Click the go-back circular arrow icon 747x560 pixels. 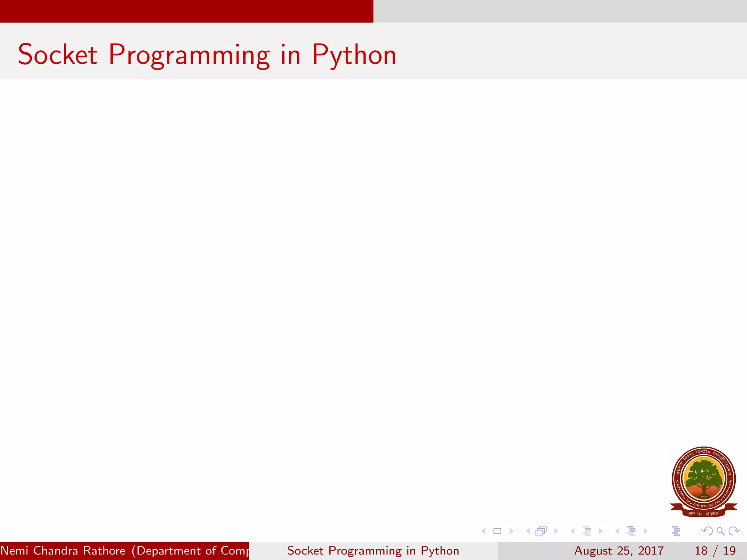(707, 531)
